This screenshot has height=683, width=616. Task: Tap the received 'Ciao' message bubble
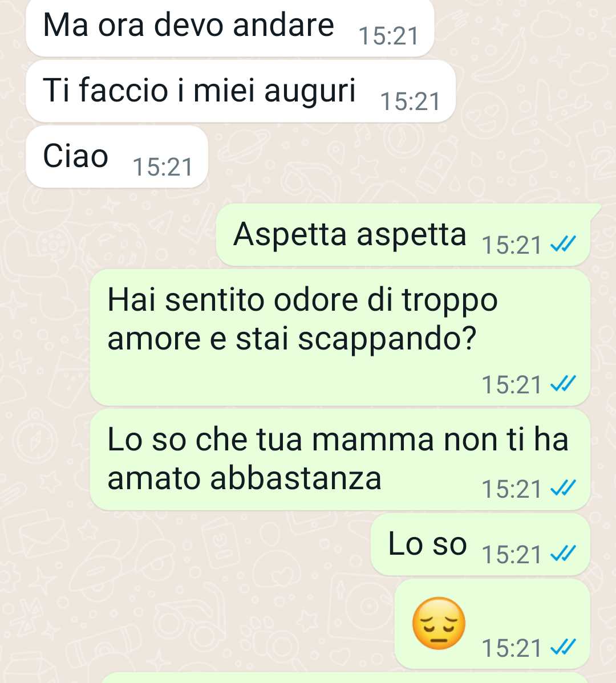(117, 157)
